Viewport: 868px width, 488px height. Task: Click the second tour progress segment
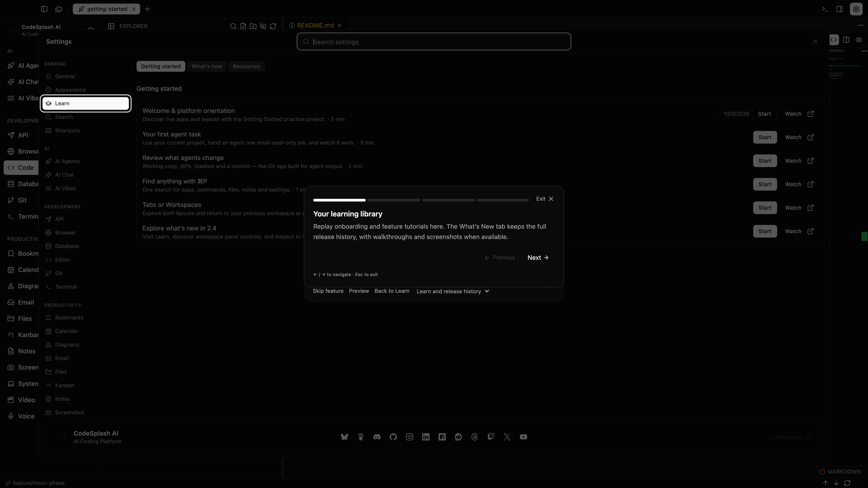click(x=394, y=200)
